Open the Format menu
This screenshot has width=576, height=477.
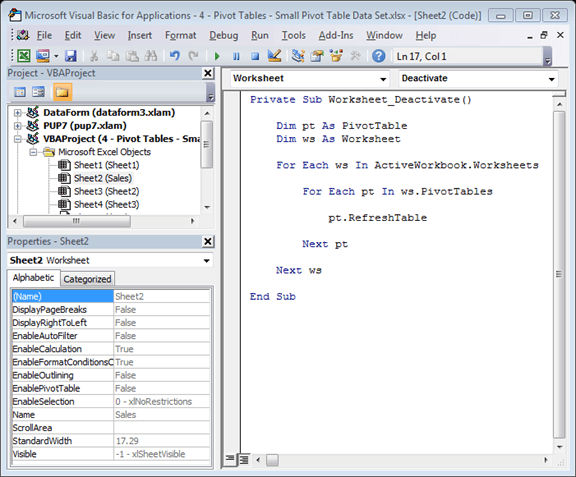pyautogui.click(x=180, y=35)
